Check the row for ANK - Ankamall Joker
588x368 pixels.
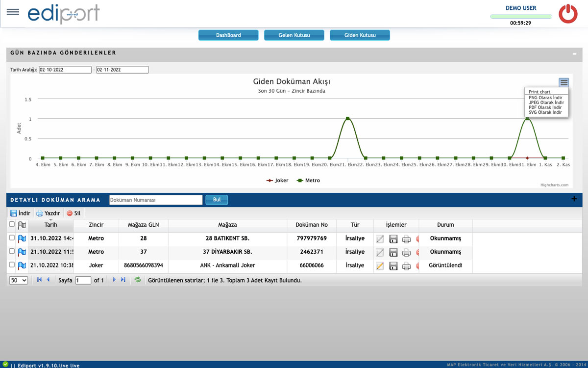[x=12, y=264]
